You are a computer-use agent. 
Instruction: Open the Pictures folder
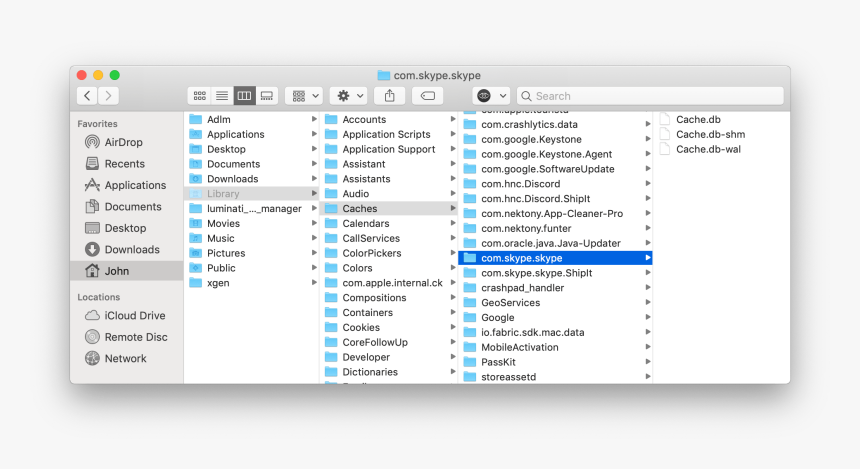point(252,253)
